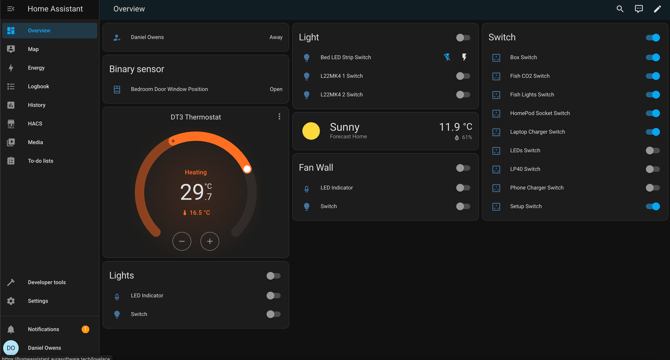Click the Bedroom Door Window Position icon

117,89
